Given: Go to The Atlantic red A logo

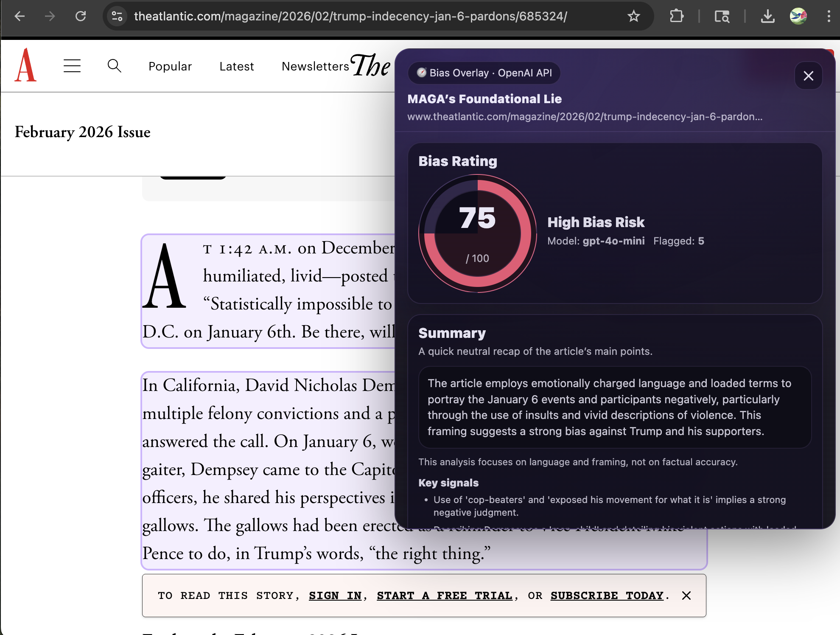Looking at the screenshot, I should pos(25,65).
